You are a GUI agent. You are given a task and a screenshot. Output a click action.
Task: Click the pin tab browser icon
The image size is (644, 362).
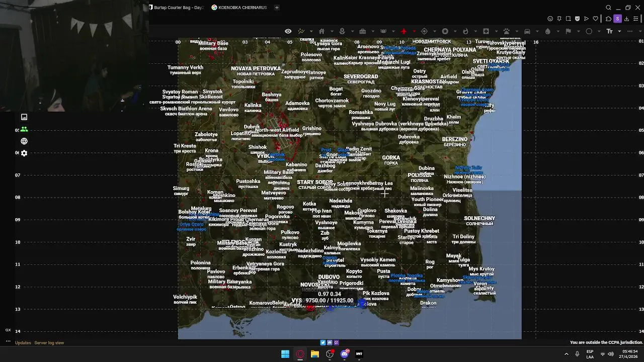tap(559, 19)
